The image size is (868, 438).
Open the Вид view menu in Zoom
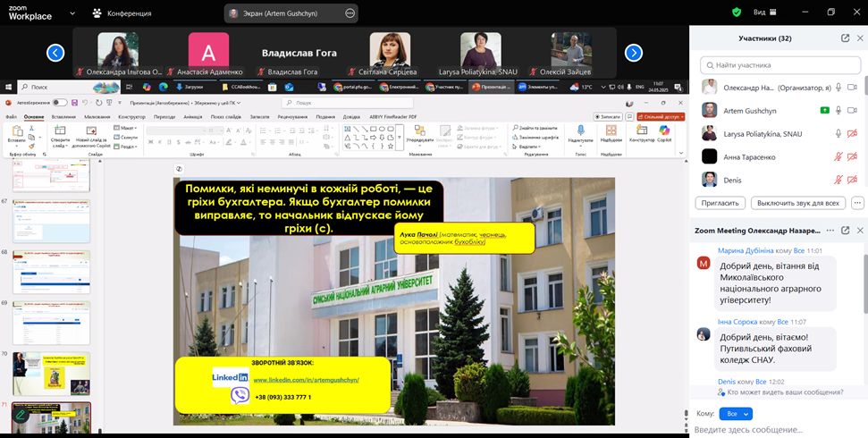[x=765, y=13]
